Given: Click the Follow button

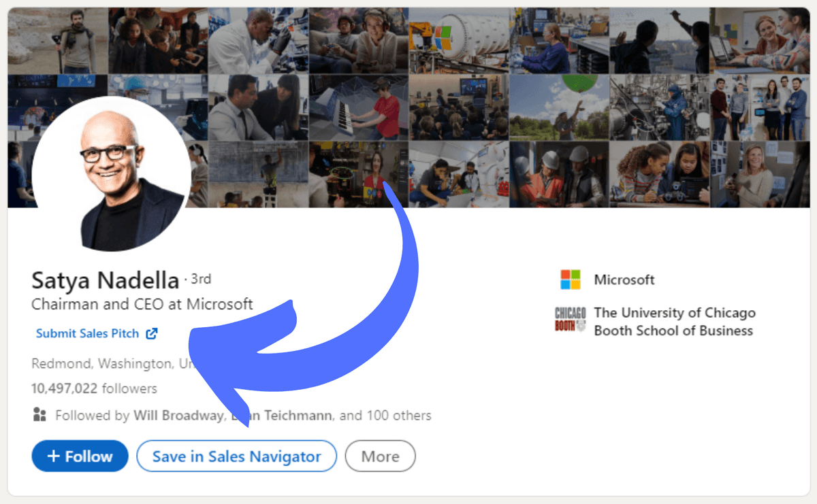Looking at the screenshot, I should pos(80,456).
